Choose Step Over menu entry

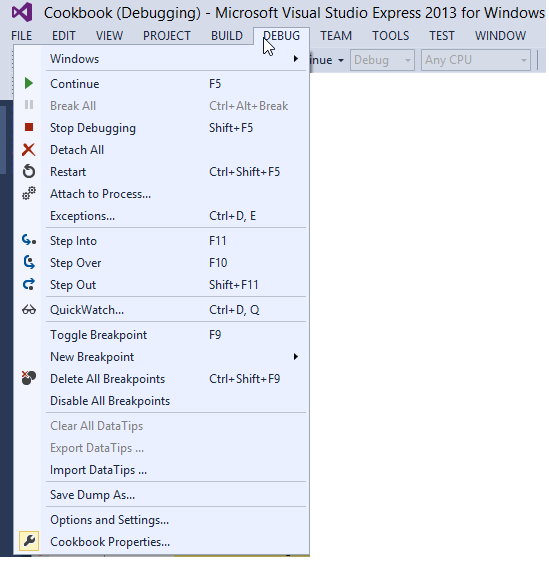(161, 263)
